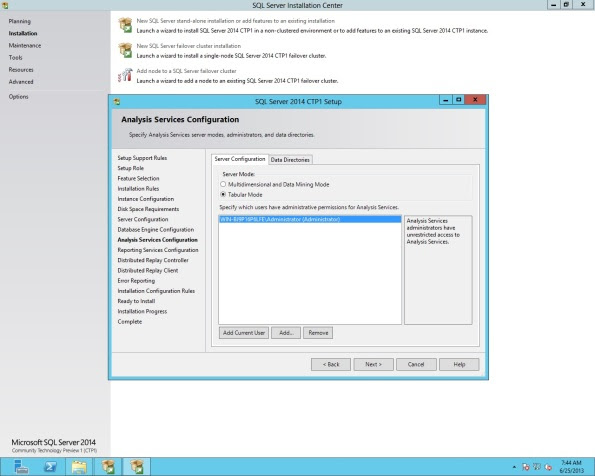The image size is (595, 476).
Task: Click Installation Center title bar icon
Action: [x=5, y=5]
